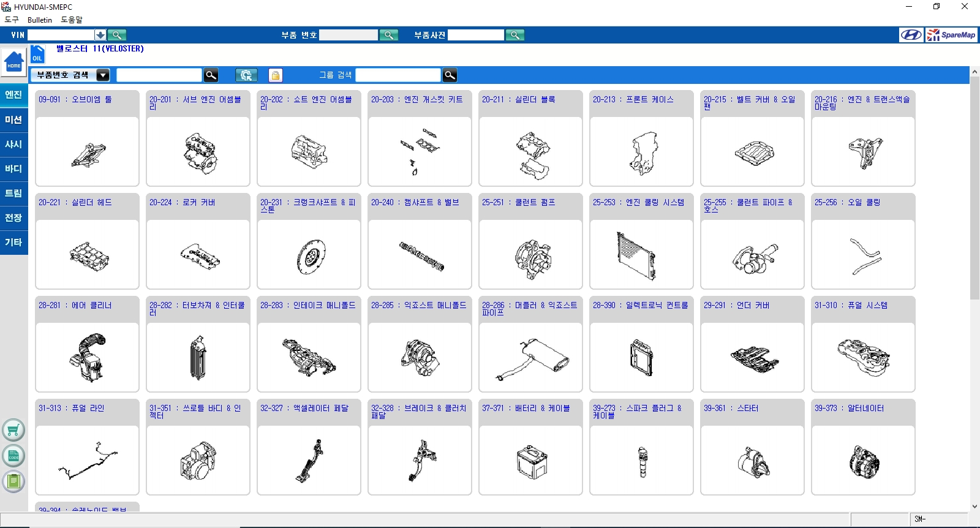Viewport: 980px width, 528px height.
Task: Click the gear-with-cursor option icon
Action: pyautogui.click(x=246, y=75)
